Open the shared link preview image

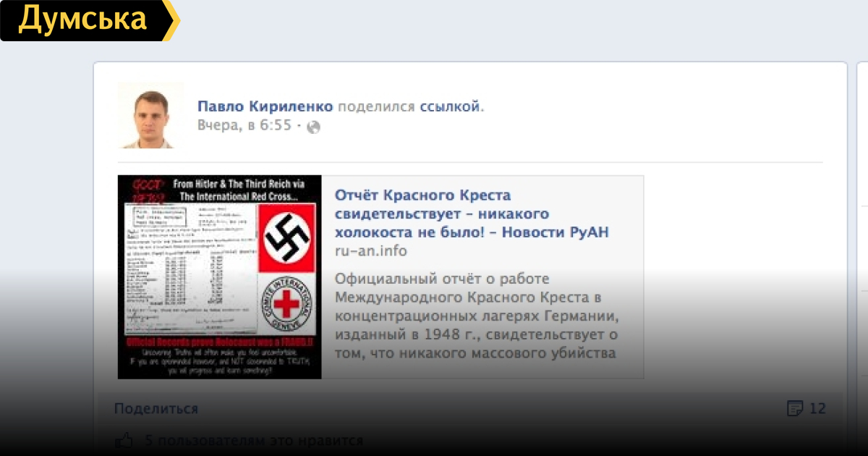tap(219, 276)
